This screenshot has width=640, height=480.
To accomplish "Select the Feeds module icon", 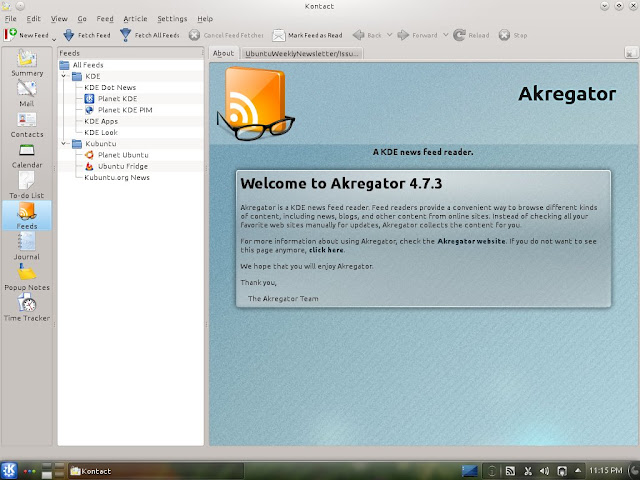I will click(x=27, y=216).
